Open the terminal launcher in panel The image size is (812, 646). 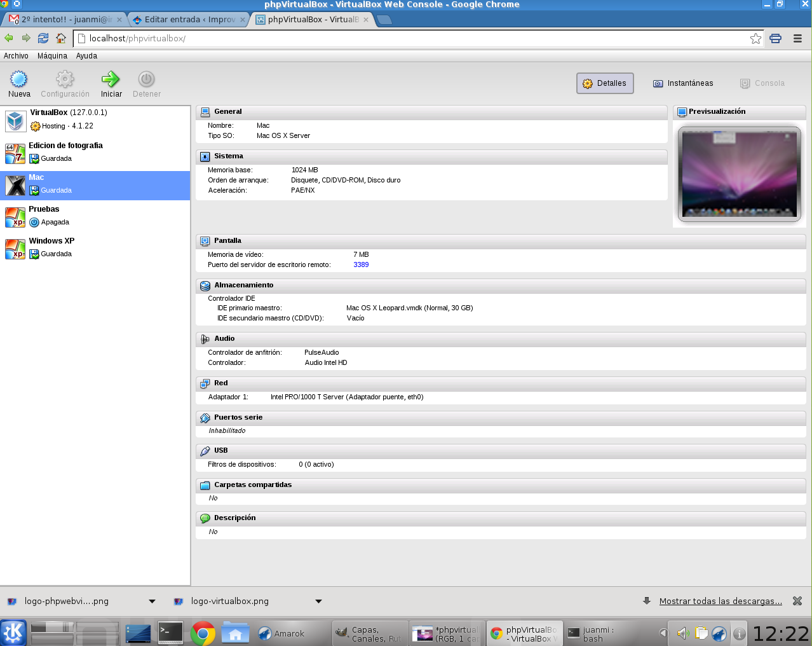point(170,633)
